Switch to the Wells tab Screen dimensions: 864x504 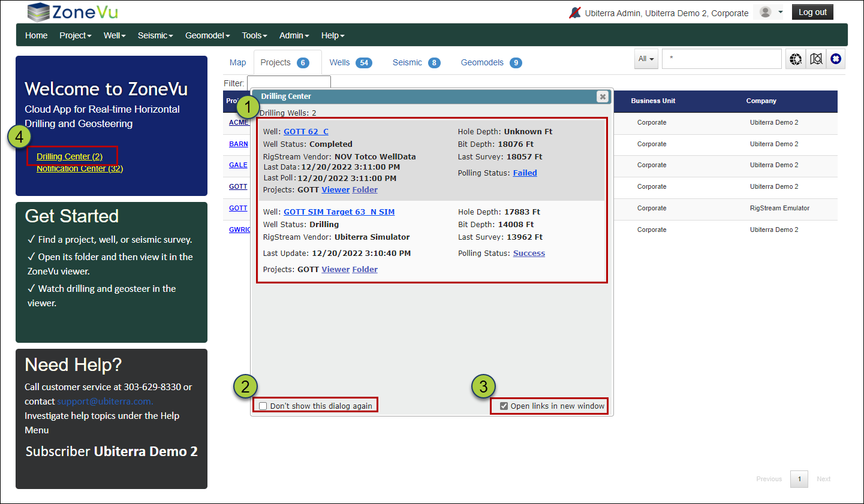[x=351, y=62]
